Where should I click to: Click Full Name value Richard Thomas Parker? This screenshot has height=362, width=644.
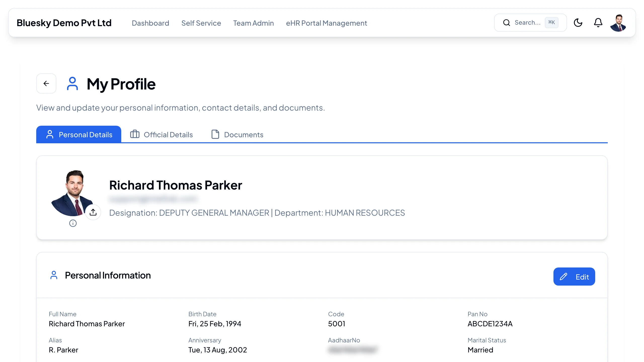(x=87, y=324)
